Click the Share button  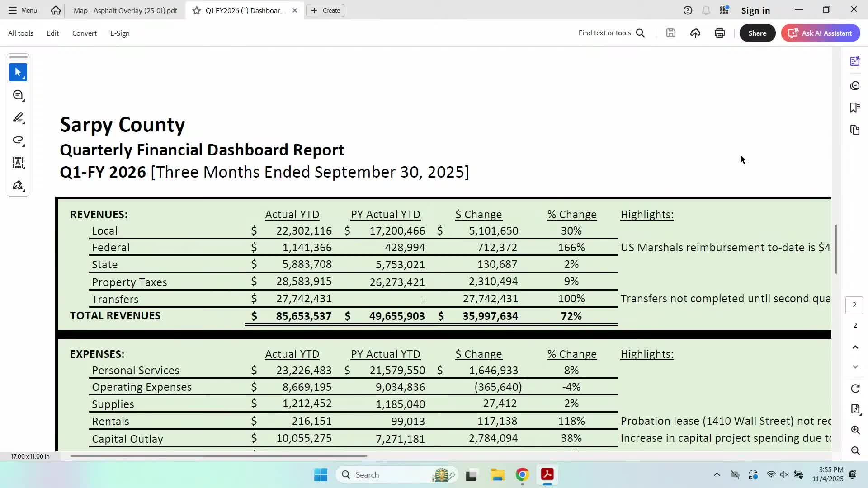pos(757,33)
